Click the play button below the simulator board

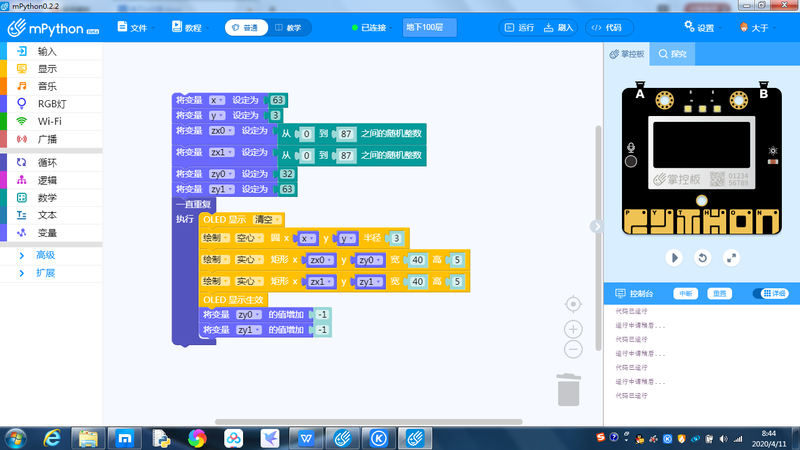pyautogui.click(x=675, y=257)
